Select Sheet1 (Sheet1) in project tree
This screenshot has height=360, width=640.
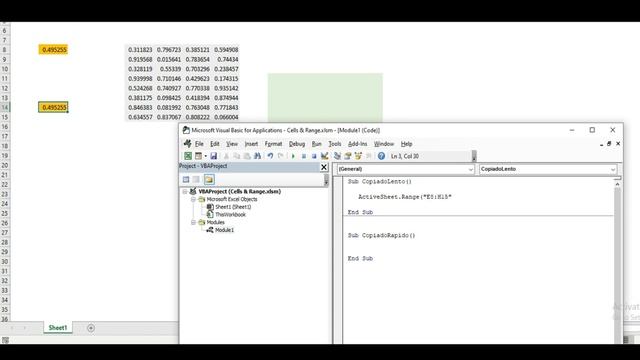pyautogui.click(x=233, y=207)
